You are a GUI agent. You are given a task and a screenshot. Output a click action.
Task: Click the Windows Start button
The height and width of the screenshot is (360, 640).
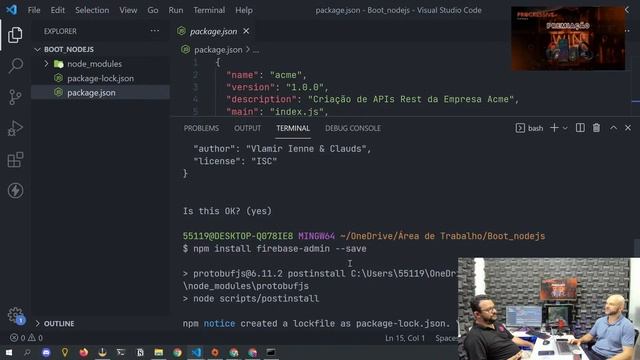[9, 352]
